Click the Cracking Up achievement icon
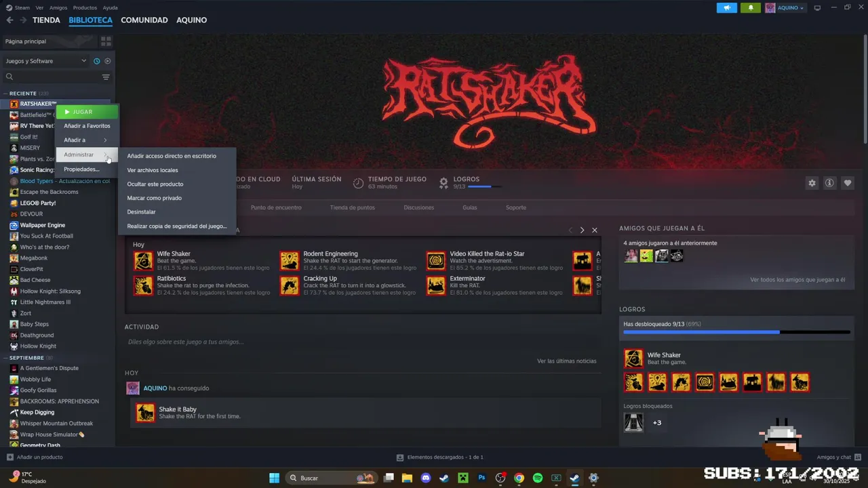 tap(290, 285)
